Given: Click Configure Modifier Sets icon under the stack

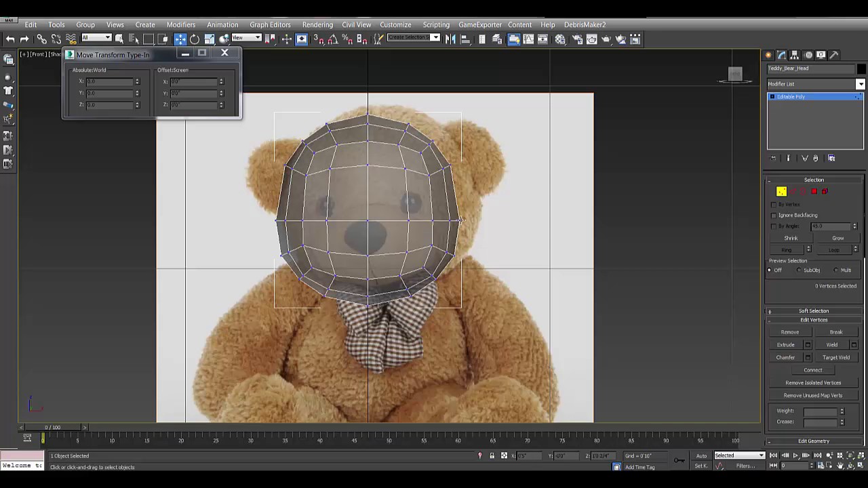Looking at the screenshot, I should (x=831, y=158).
